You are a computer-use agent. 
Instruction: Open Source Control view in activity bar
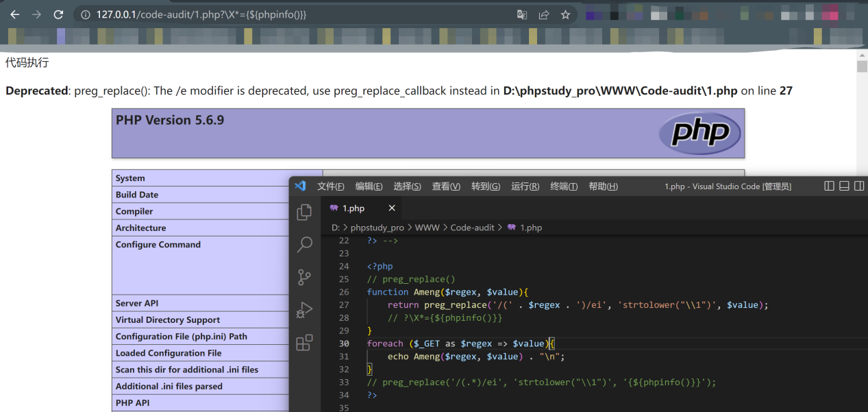point(304,277)
